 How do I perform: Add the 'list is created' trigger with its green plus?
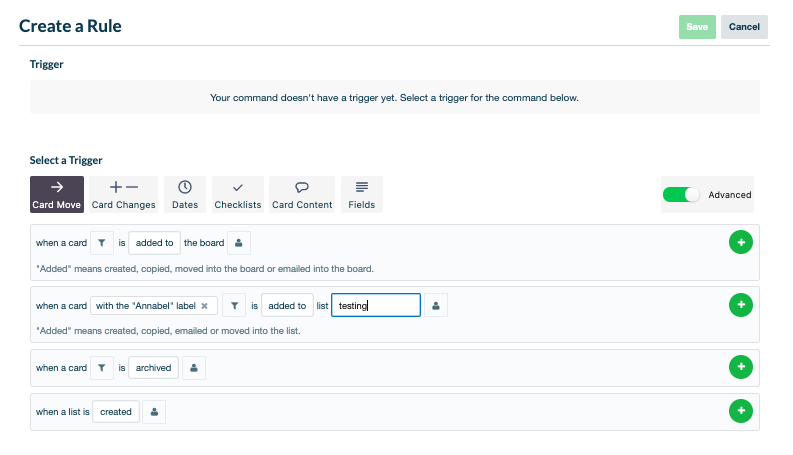740,411
